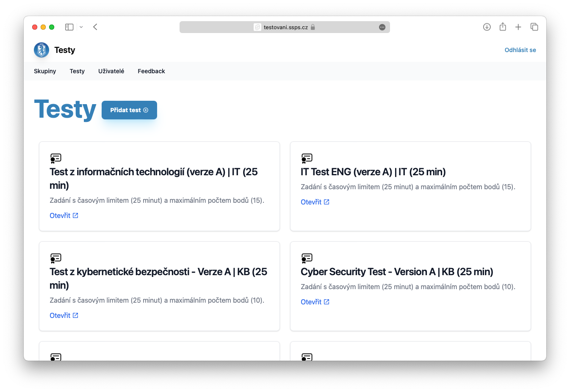Click the description under Test z informačních technologií
Viewport: 570px width, 392px height.
tap(157, 200)
